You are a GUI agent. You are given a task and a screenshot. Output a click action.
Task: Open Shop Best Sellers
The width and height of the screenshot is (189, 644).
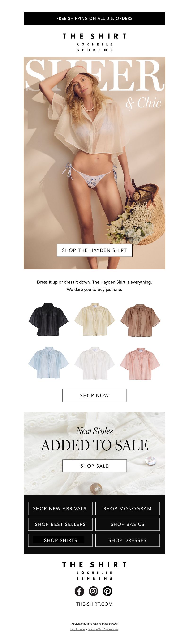pyautogui.click(x=60, y=524)
